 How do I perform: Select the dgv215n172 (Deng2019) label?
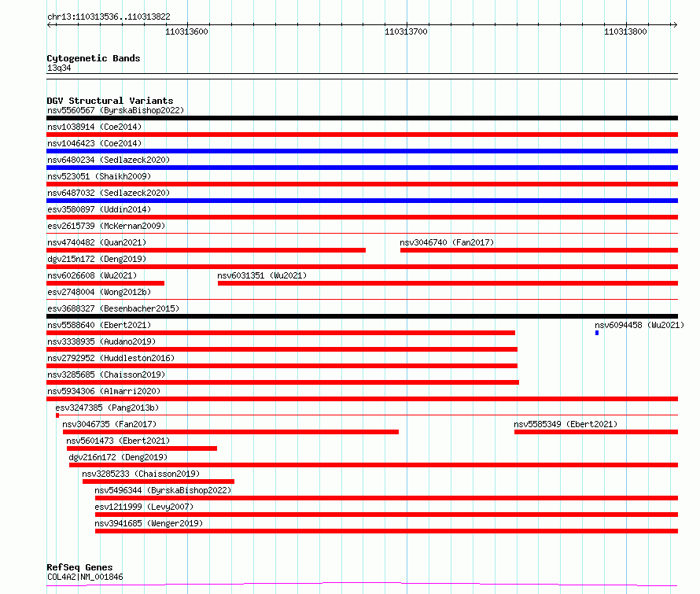pos(97,259)
